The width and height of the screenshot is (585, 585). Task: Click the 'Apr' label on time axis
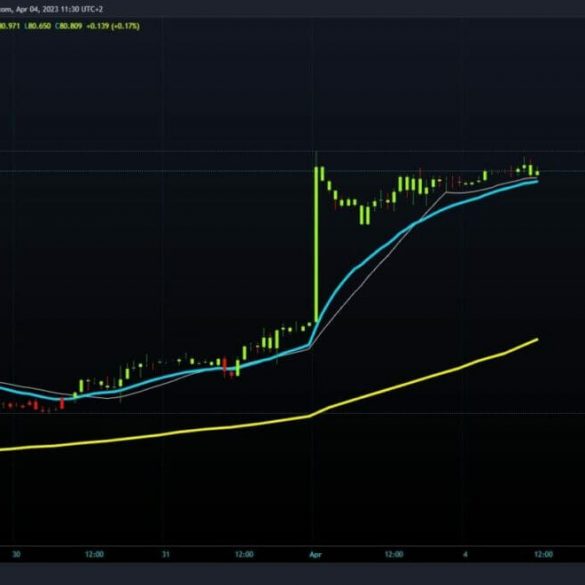[315, 555]
